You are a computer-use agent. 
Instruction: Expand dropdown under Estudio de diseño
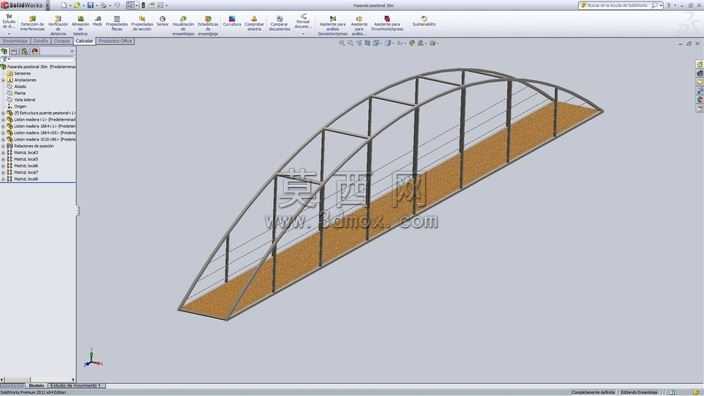pyautogui.click(x=9, y=34)
